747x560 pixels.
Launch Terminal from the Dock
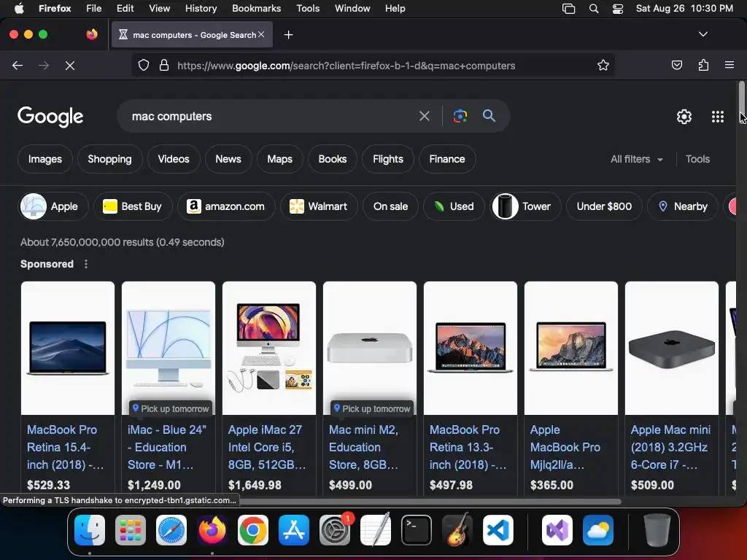click(417, 530)
